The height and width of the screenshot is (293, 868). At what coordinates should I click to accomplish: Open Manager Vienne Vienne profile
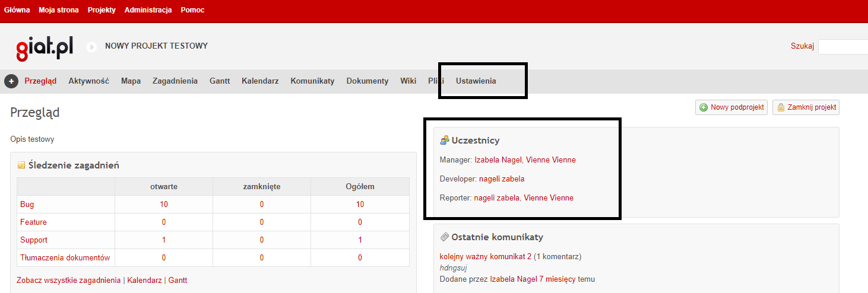pos(551,160)
